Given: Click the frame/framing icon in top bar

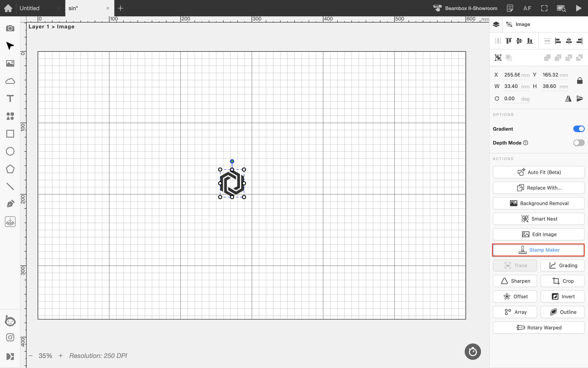Looking at the screenshot, I should 544,8.
